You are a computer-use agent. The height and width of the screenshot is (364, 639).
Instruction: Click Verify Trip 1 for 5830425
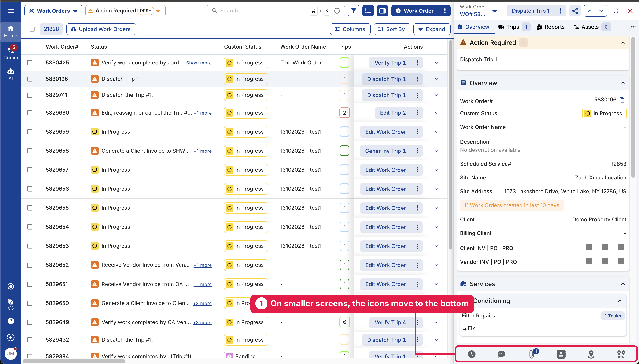click(390, 63)
